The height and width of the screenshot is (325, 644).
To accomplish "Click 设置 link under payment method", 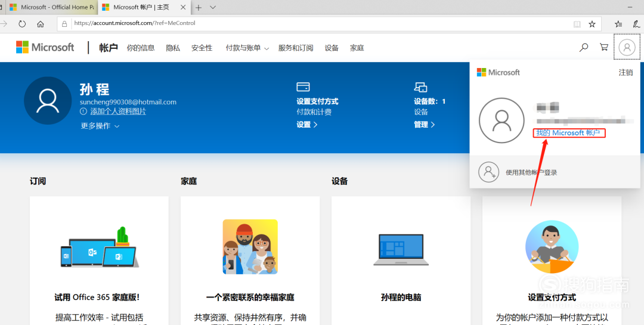I will click(x=307, y=125).
